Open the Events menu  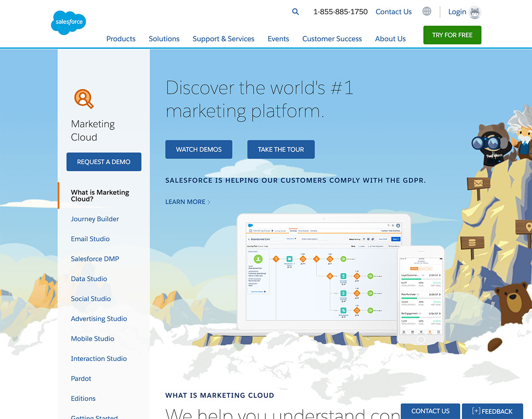(278, 39)
